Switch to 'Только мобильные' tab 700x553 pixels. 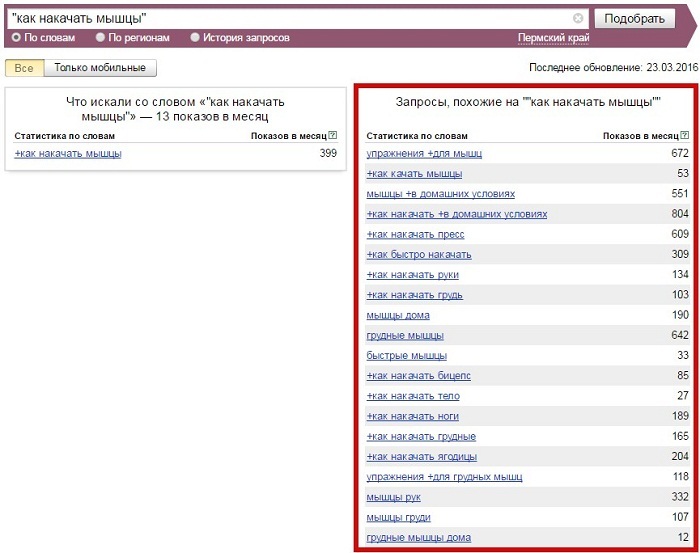click(x=100, y=68)
